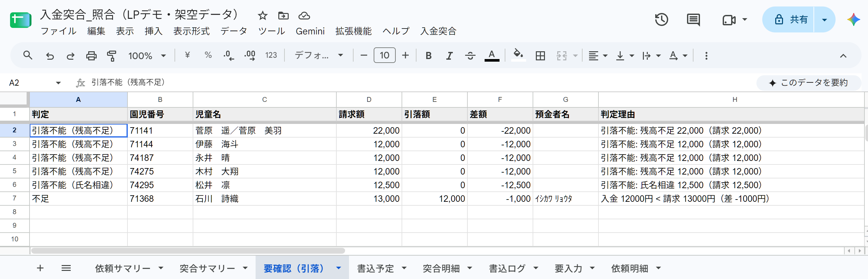Screen dimensions: 868x279
Task: Undo the last action
Action: (50, 55)
